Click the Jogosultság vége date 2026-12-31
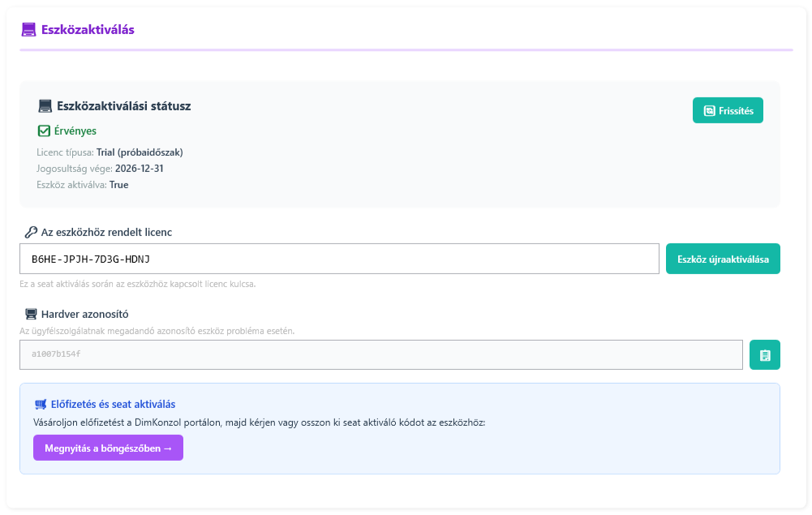This screenshot has height=515, width=812. 140,169
